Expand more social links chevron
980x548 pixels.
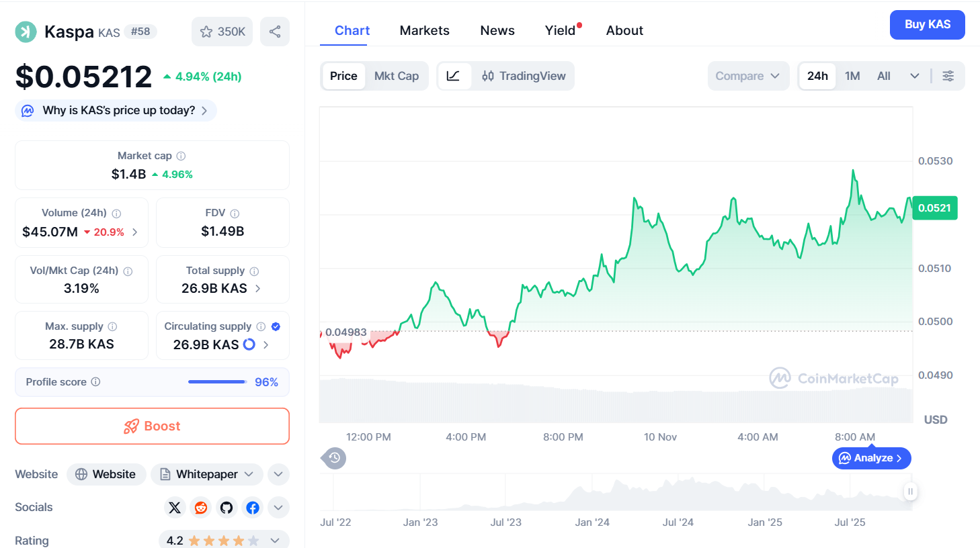click(x=278, y=508)
